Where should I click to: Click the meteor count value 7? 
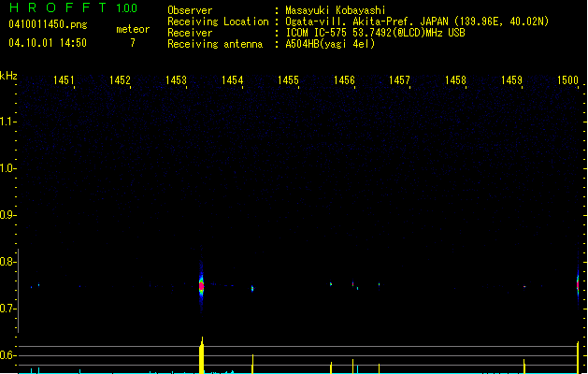133,43
